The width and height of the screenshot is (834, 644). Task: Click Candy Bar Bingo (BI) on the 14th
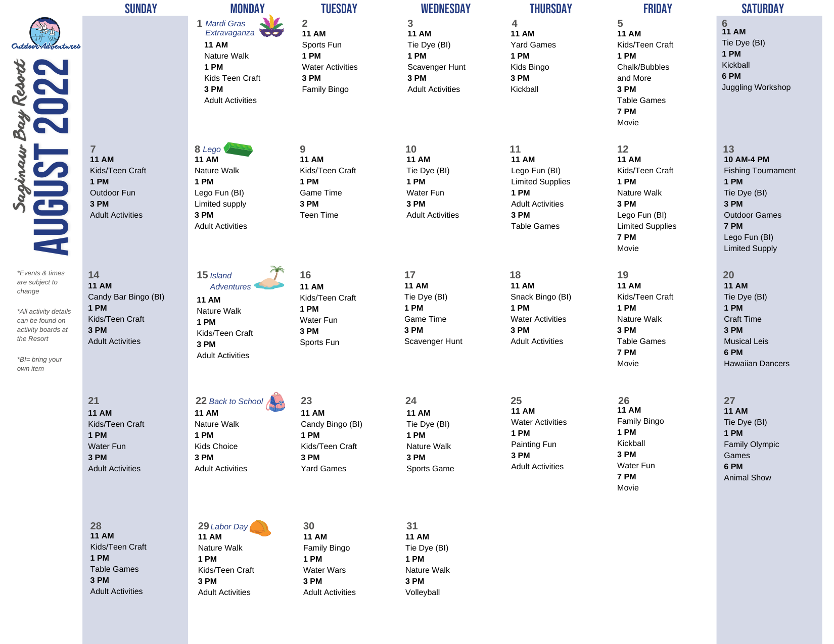126,297
